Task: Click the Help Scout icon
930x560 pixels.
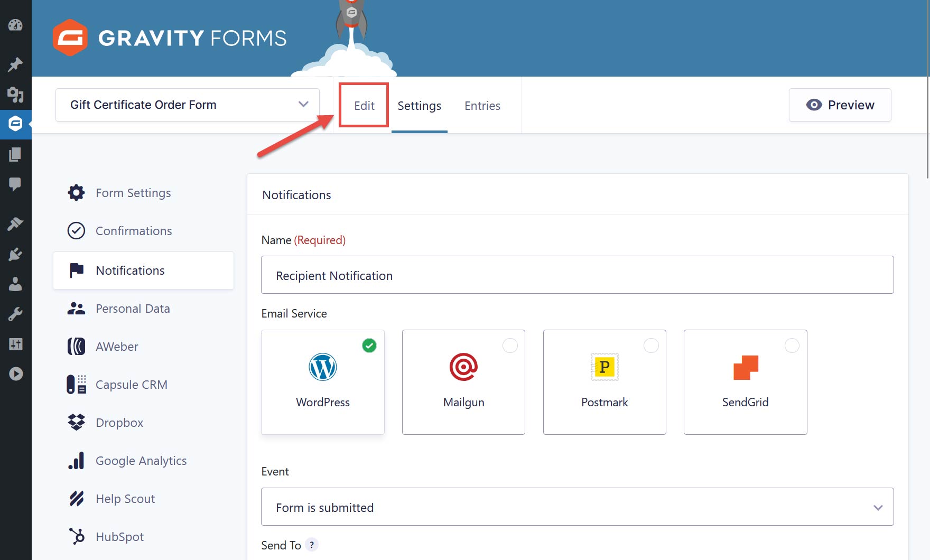Action: click(x=76, y=499)
